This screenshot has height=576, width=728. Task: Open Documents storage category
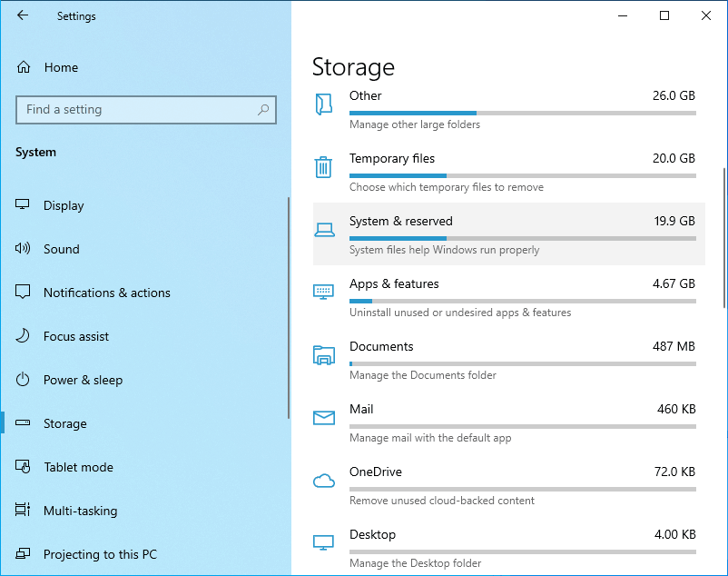[x=509, y=359]
